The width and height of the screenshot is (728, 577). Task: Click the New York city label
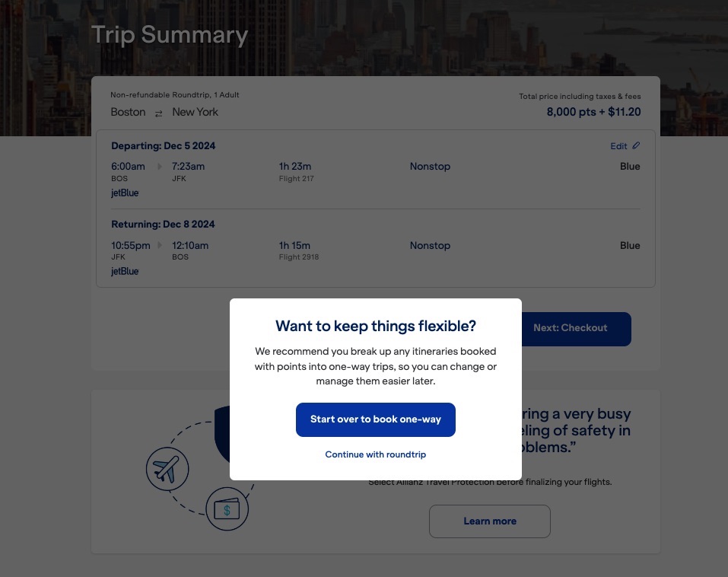tap(196, 112)
